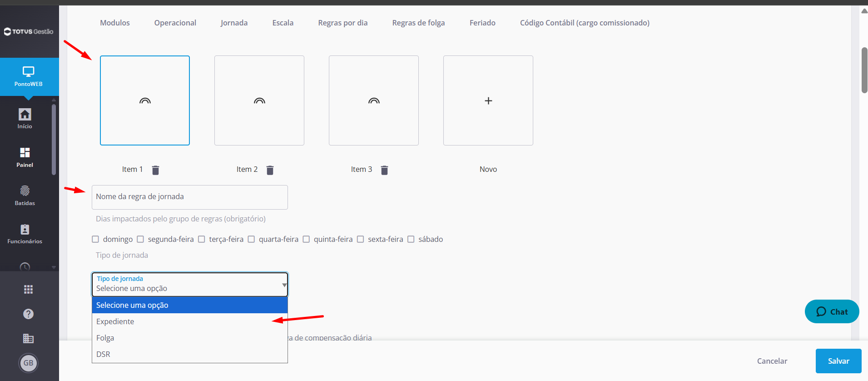
Task: Check the quarta-feira checkbox
Action: tap(251, 239)
